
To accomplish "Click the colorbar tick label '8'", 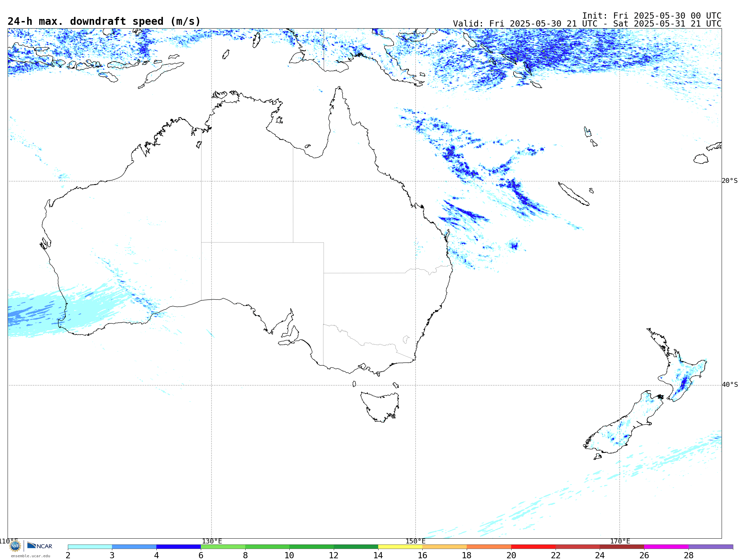I will pos(245,556).
